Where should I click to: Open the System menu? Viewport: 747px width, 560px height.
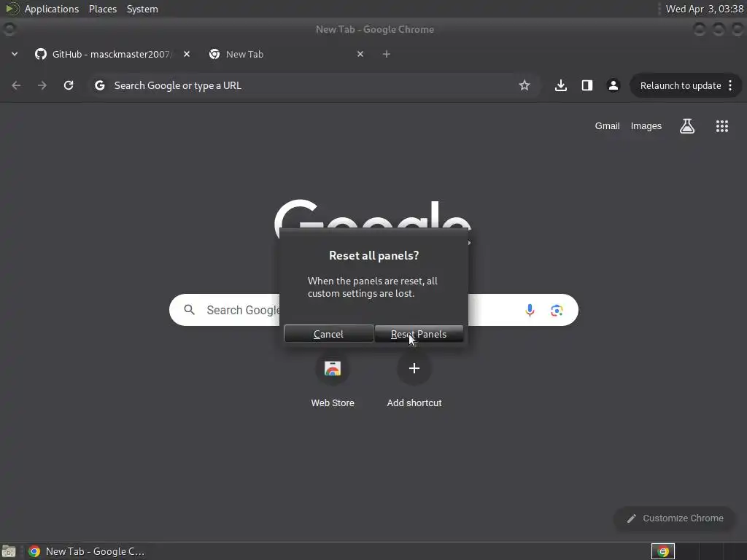(142, 9)
